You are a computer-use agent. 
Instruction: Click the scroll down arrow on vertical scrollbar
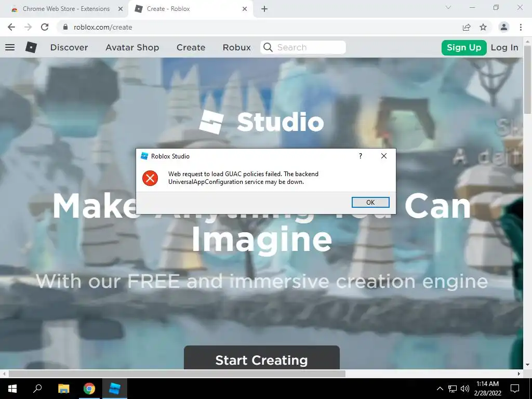pyautogui.click(x=528, y=365)
